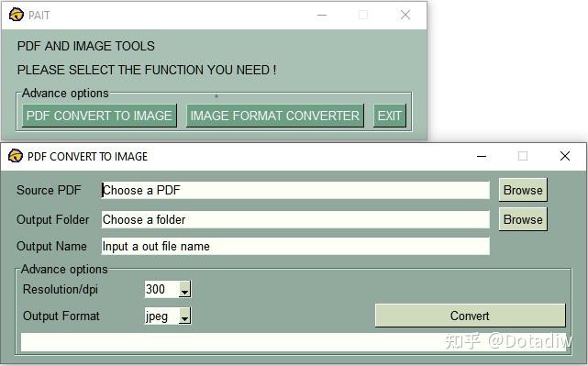Click 'PDF AND IMAGE TOOLS' heading text
The width and height of the screenshot is (588, 366).
[x=86, y=46]
